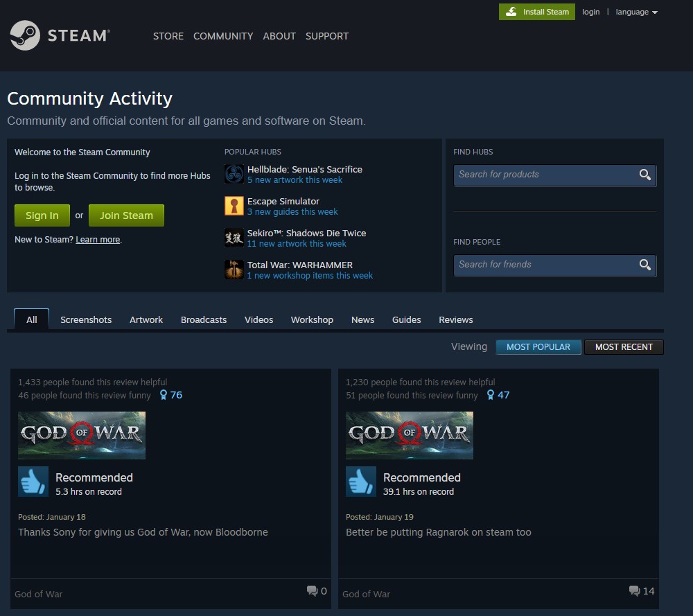Click God of War footer link under second review

coord(367,594)
